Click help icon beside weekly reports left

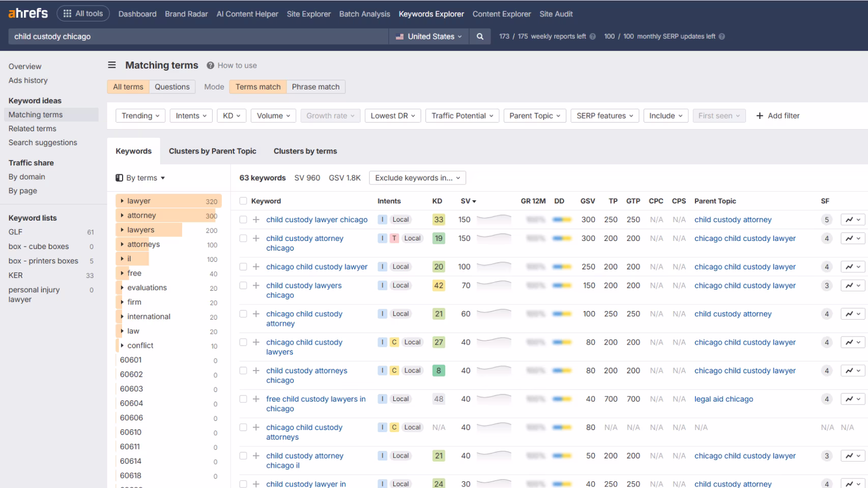click(x=592, y=37)
